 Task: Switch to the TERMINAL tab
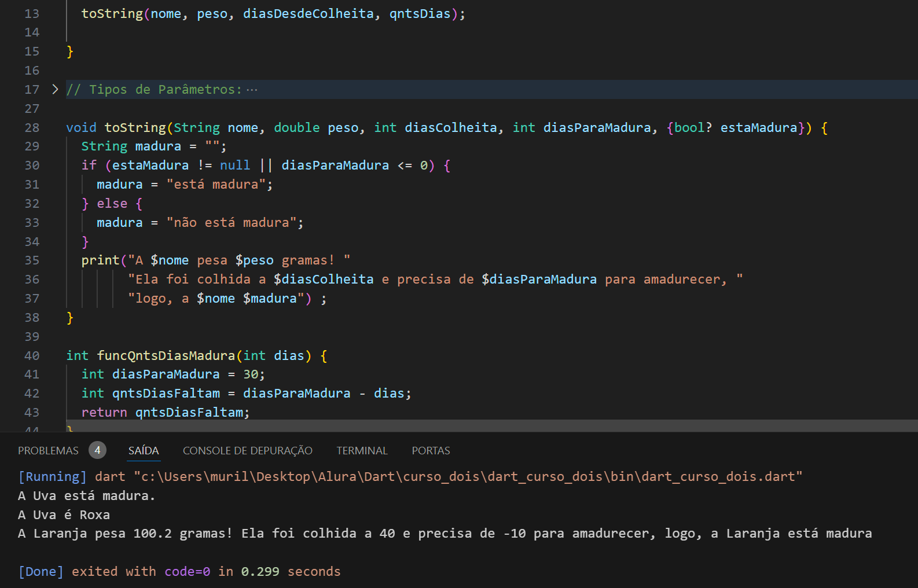(362, 450)
